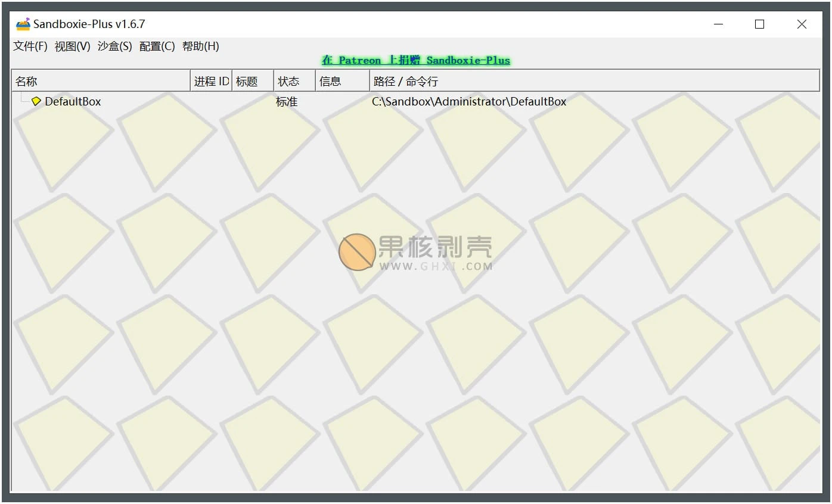Click the Sandboxie-Plus app icon in title bar
The height and width of the screenshot is (504, 832).
pos(23,24)
